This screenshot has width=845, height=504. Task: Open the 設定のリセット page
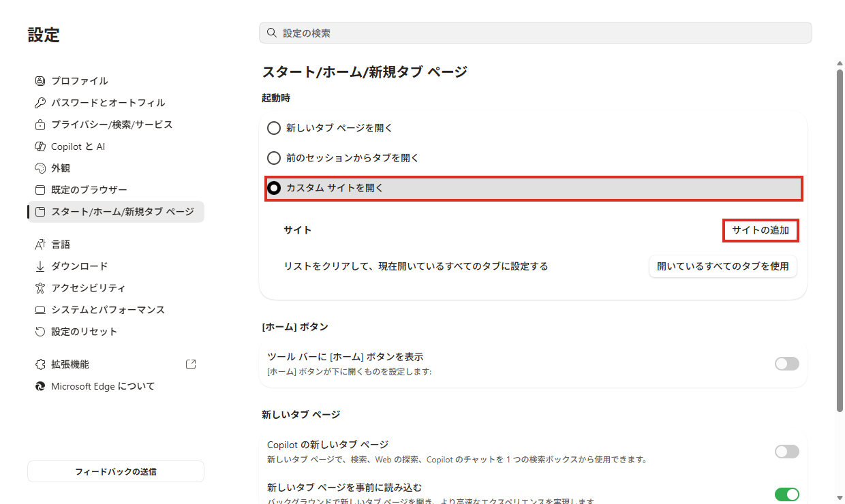[116, 332]
